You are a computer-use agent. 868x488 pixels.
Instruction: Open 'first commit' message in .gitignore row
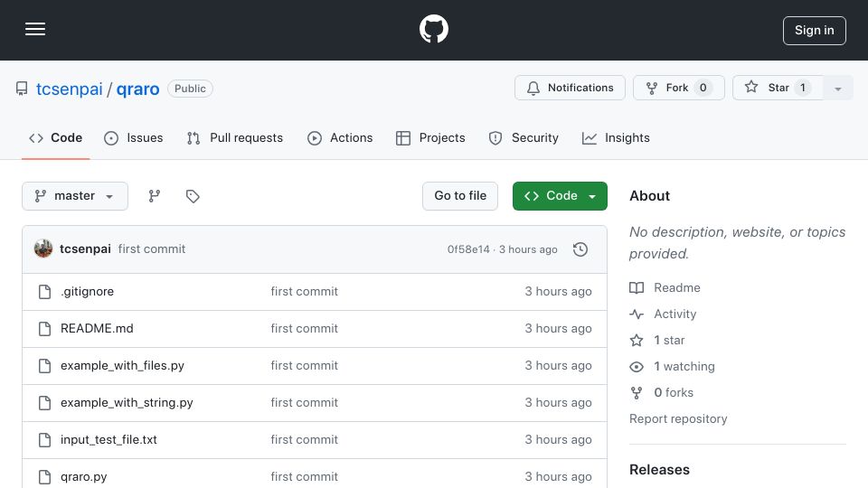[304, 292]
